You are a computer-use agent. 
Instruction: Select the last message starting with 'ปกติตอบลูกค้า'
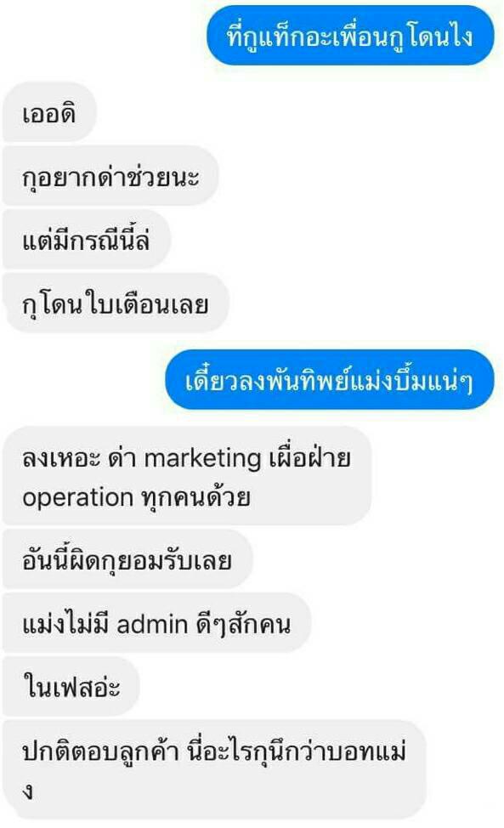pos(214,770)
